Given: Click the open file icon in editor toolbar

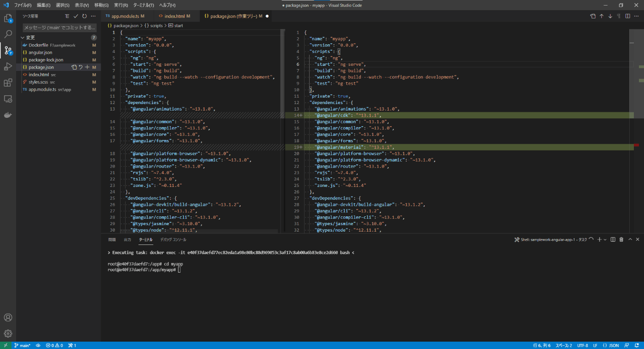Looking at the screenshot, I should pyautogui.click(x=593, y=16).
